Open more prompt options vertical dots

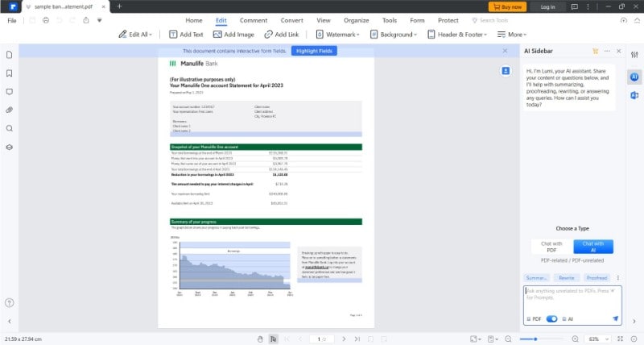617,278
